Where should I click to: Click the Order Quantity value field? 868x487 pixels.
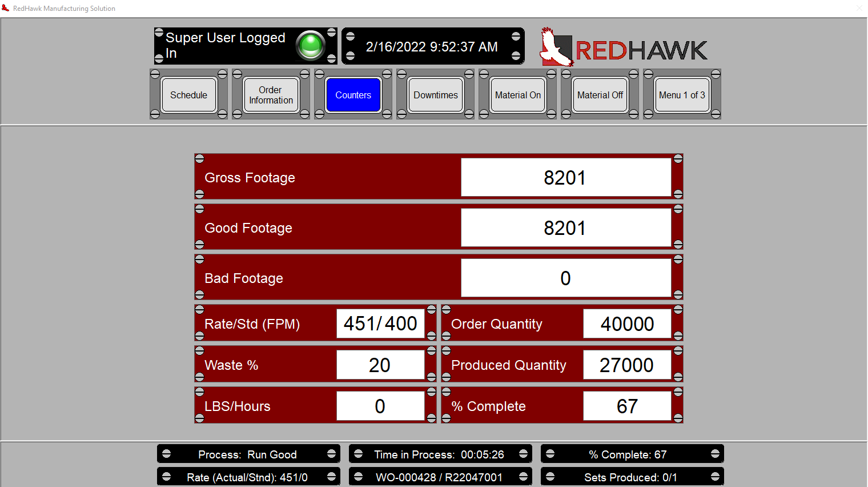627,324
